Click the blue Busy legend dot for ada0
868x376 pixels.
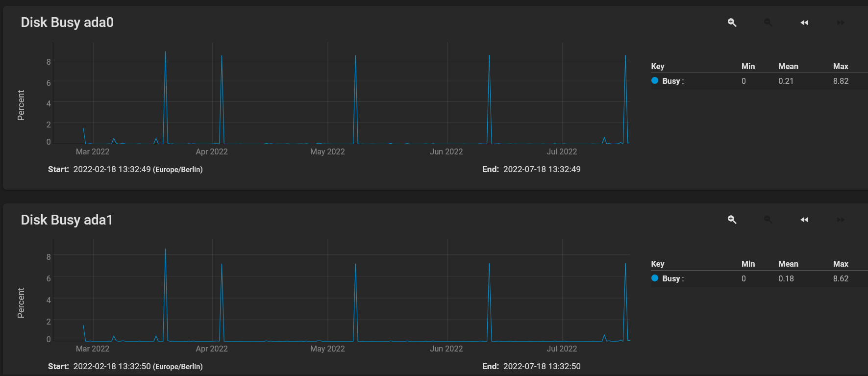[x=655, y=80]
